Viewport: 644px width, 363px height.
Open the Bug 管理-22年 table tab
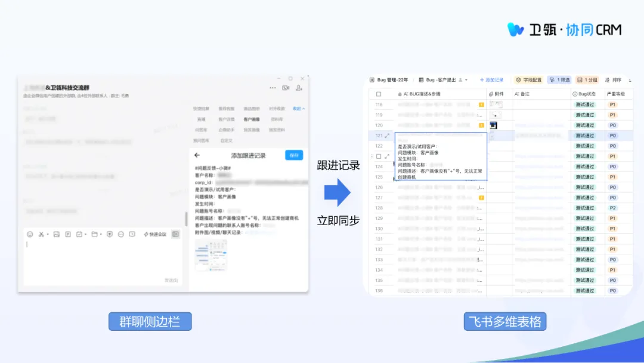click(389, 80)
